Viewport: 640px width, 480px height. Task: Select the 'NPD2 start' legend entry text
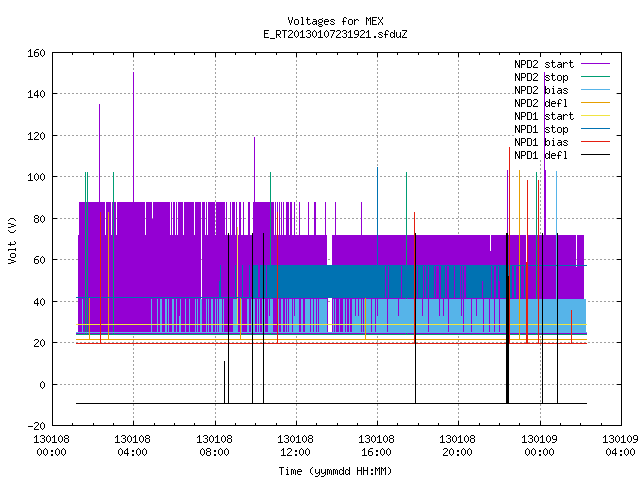point(544,64)
